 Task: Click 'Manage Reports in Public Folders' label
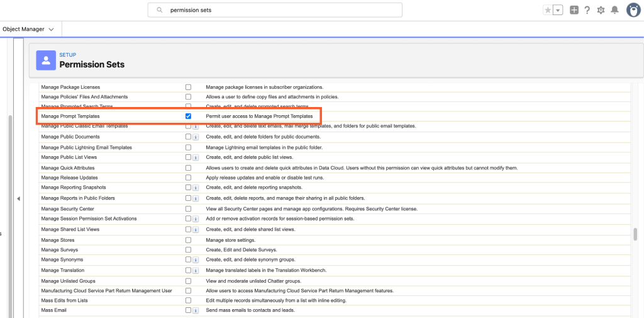78,198
